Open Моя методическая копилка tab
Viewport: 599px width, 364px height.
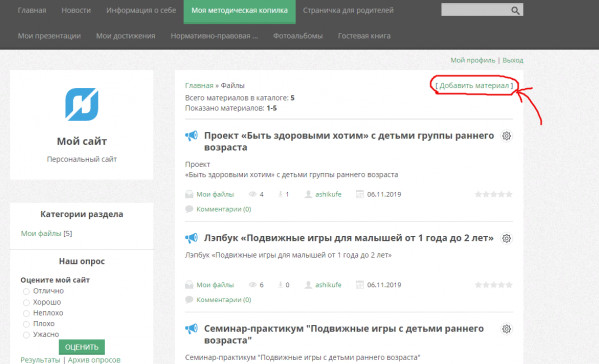[x=240, y=11]
